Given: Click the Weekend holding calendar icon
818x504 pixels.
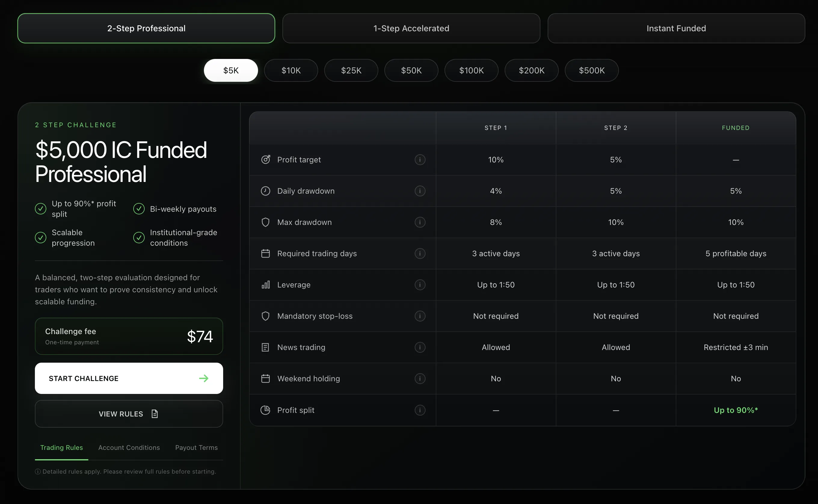Looking at the screenshot, I should click(265, 379).
